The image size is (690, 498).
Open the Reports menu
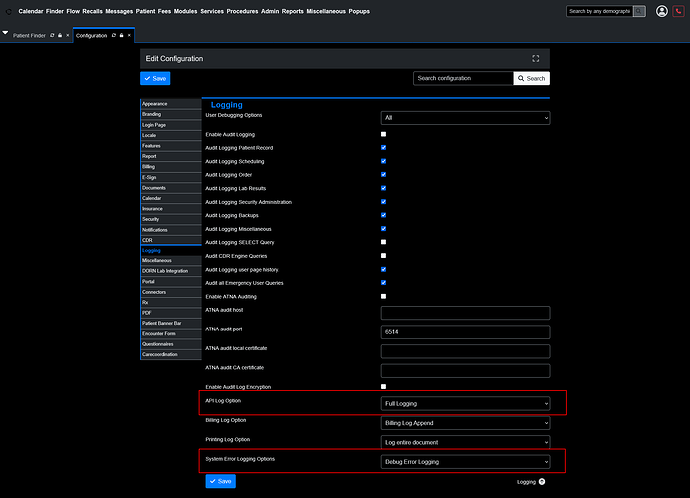point(293,11)
